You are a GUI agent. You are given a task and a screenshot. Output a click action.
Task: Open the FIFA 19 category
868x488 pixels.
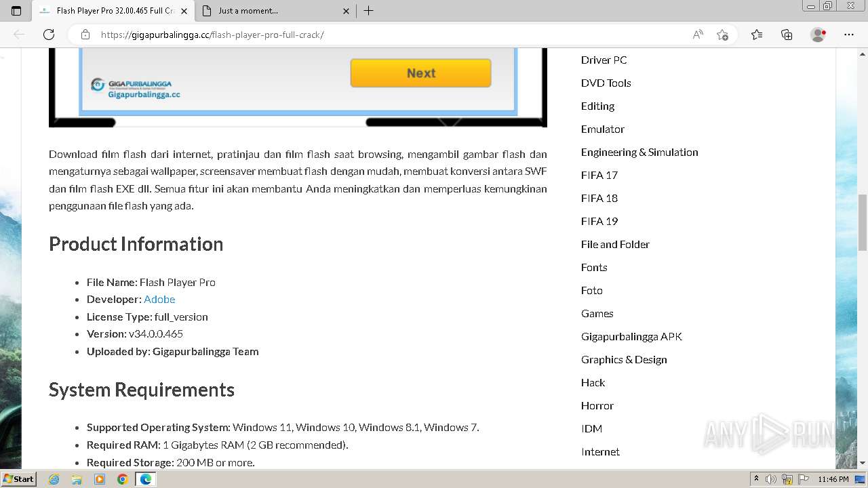click(x=599, y=221)
